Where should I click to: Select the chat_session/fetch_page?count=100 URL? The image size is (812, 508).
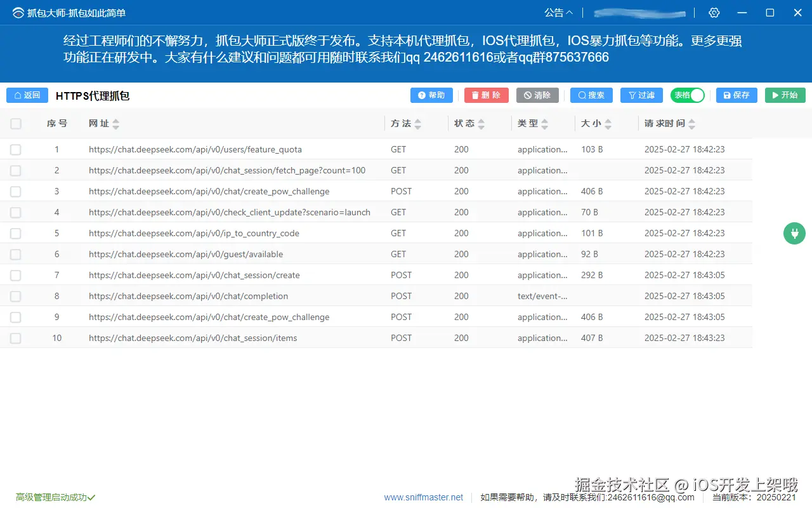(227, 171)
